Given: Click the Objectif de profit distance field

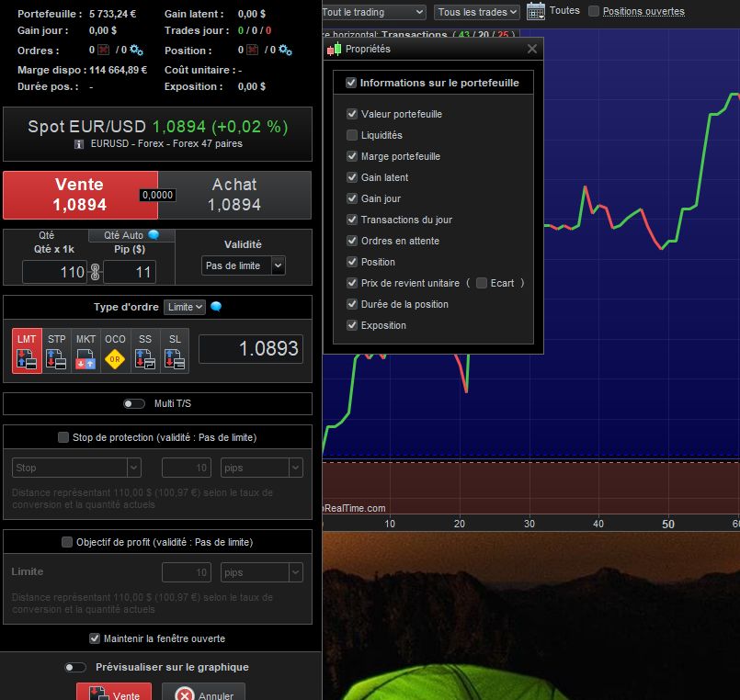Looking at the screenshot, I should 187,572.
